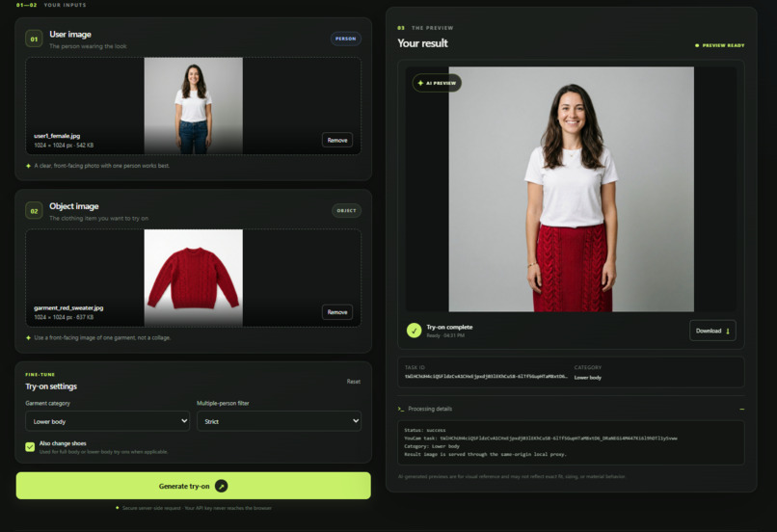Click the AI-generated previews disclaimer text

coord(511,476)
